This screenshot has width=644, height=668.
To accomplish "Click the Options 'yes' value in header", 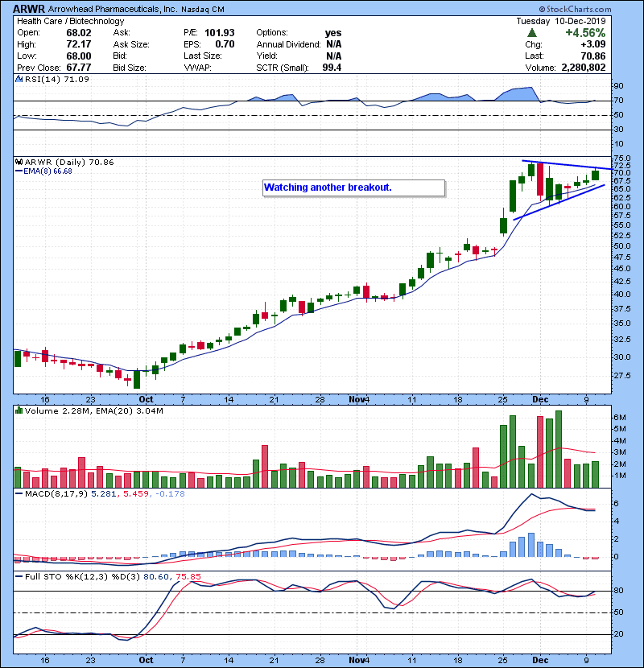I will coord(332,33).
